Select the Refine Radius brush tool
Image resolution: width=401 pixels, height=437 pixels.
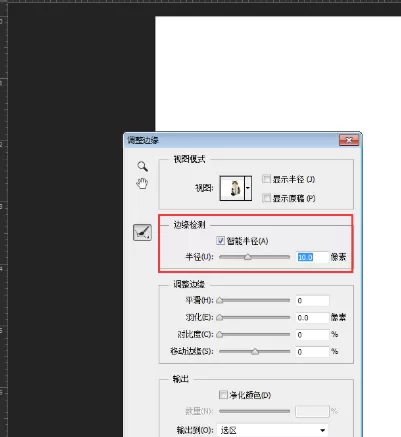click(x=142, y=232)
